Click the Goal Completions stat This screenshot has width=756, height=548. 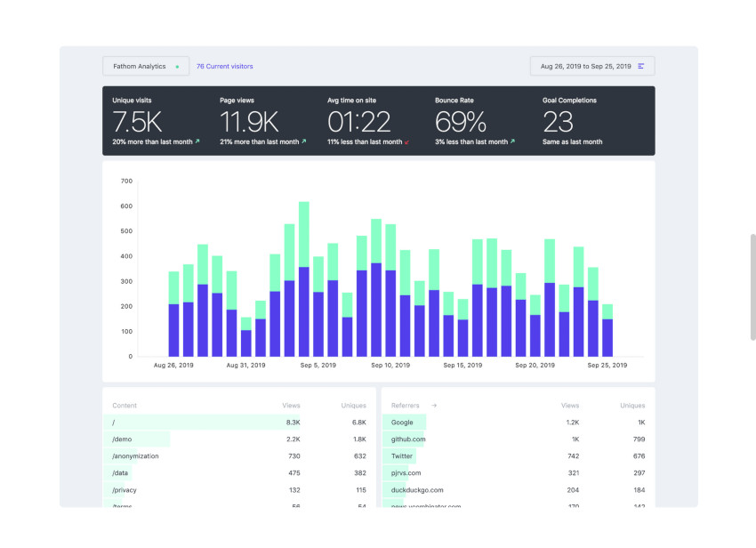pos(572,120)
